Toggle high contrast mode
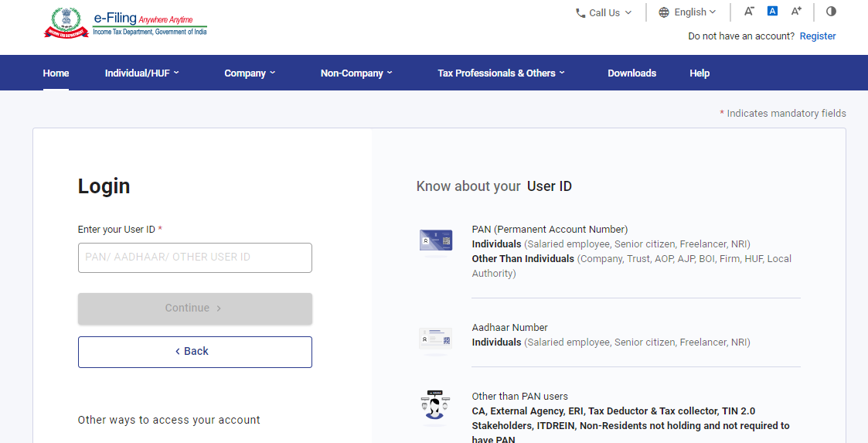The height and width of the screenshot is (443, 868). tap(831, 12)
